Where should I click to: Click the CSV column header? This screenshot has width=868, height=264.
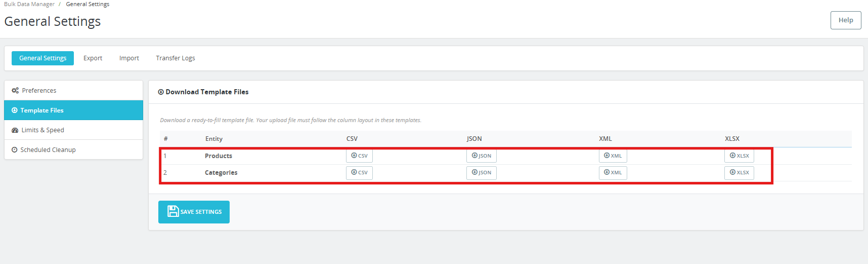point(352,139)
